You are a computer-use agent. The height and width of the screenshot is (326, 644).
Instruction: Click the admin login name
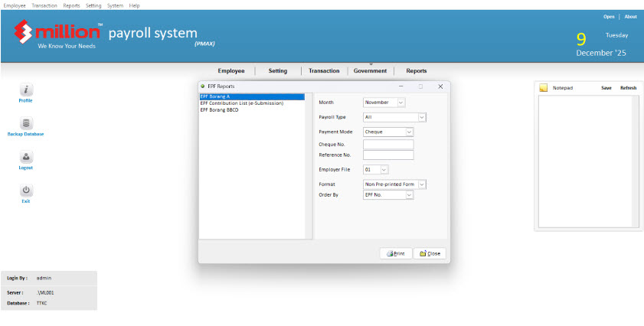tap(44, 279)
